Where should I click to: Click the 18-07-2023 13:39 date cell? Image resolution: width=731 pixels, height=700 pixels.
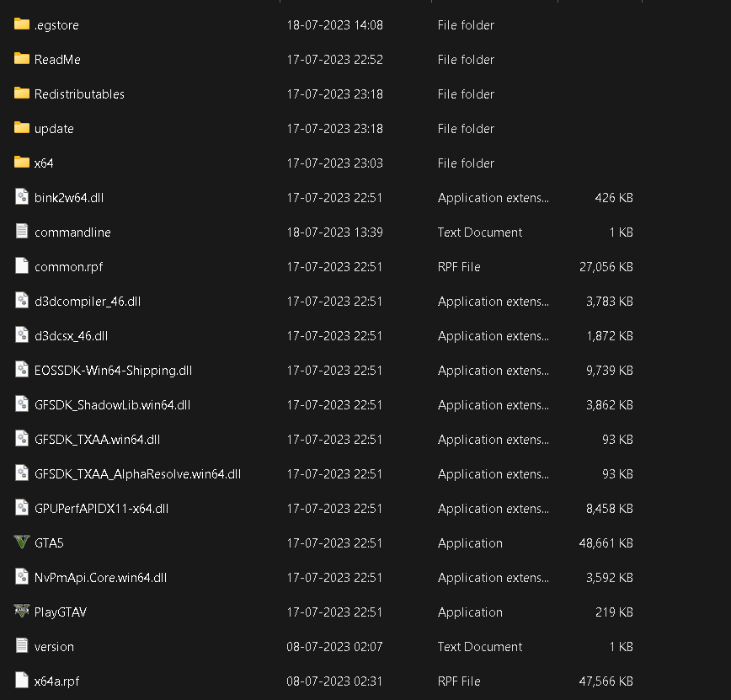point(334,232)
